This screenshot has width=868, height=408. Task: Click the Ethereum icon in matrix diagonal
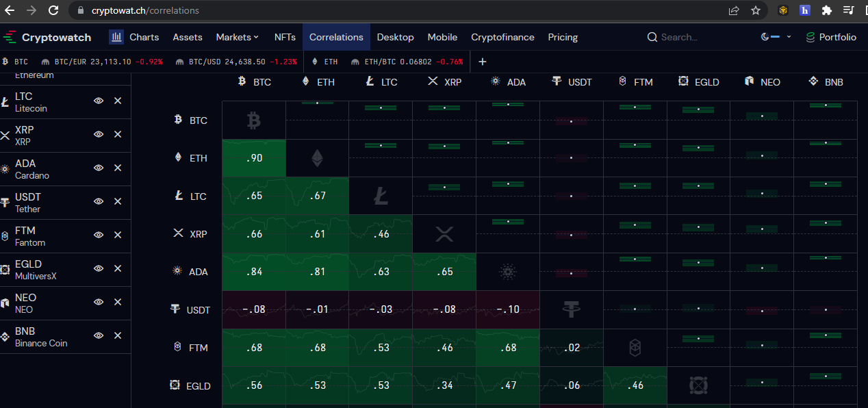(317, 158)
